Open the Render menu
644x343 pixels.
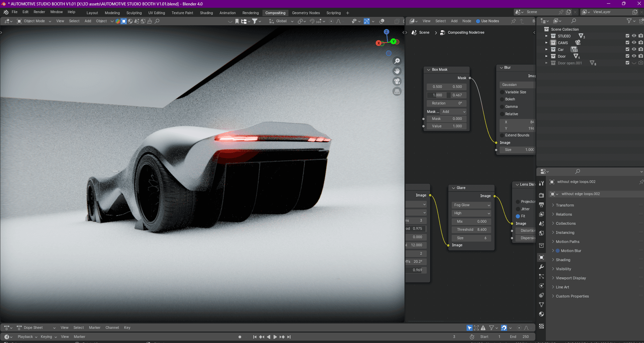click(x=39, y=12)
